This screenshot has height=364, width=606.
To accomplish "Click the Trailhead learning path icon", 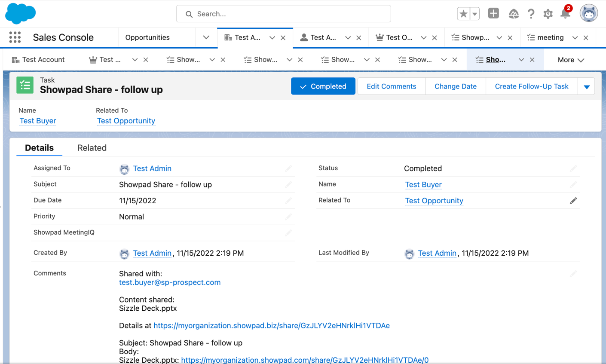I will [514, 13].
